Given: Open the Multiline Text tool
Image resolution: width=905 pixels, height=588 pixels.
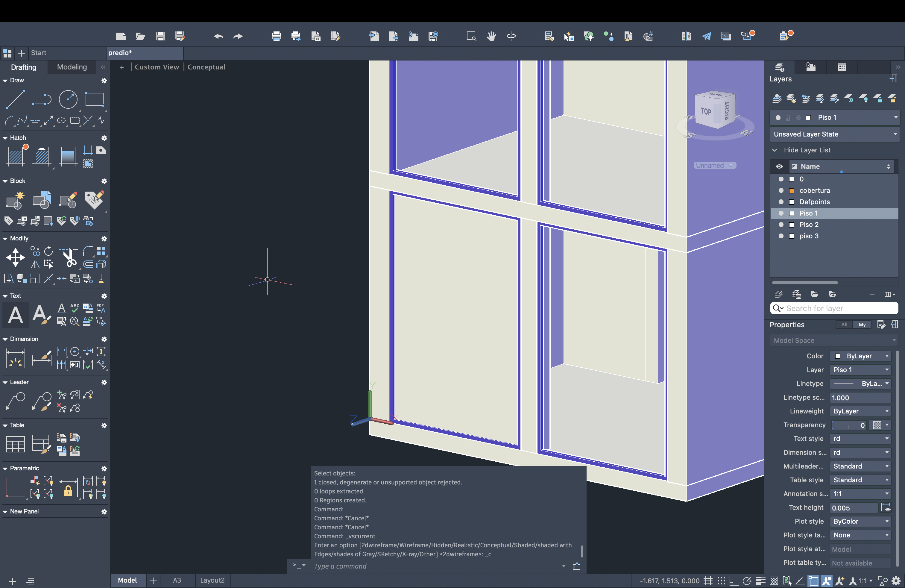Looking at the screenshot, I should (x=15, y=315).
